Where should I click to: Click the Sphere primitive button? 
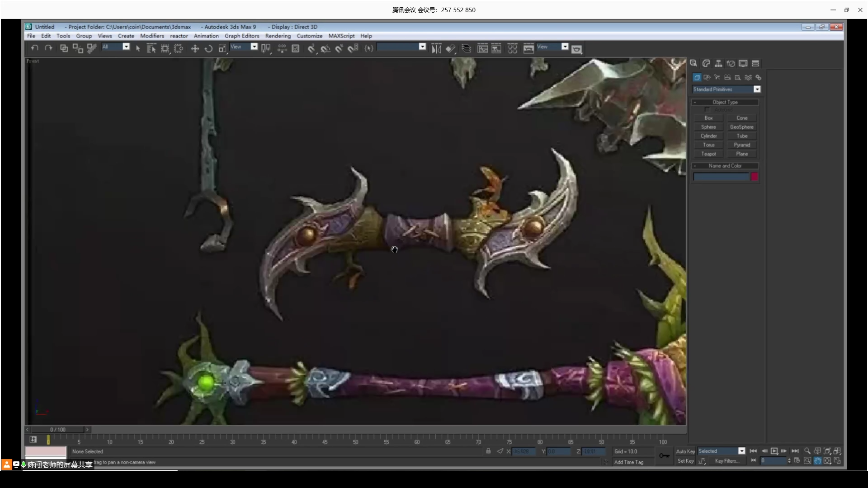(x=708, y=127)
